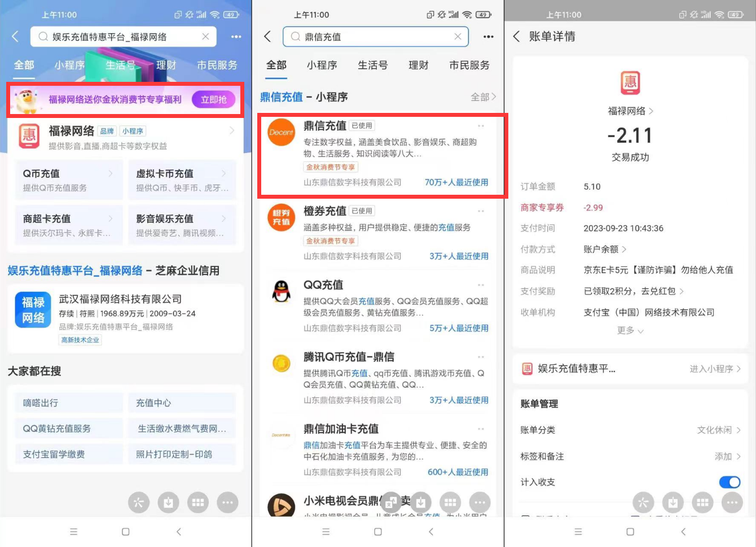Select 全部 tab in the middle screen
This screenshot has height=547, width=756.
click(276, 65)
